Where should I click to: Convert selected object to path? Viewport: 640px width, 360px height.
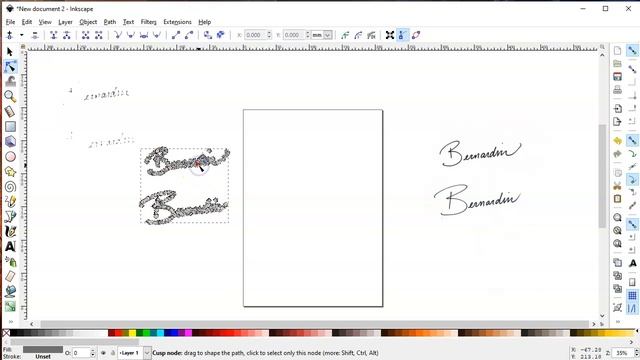pyautogui.click(x=208, y=35)
